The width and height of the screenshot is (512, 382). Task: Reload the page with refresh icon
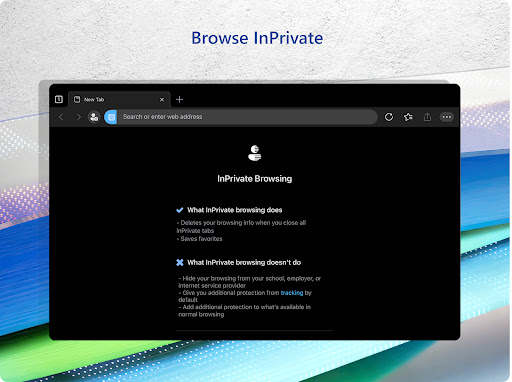coord(389,117)
